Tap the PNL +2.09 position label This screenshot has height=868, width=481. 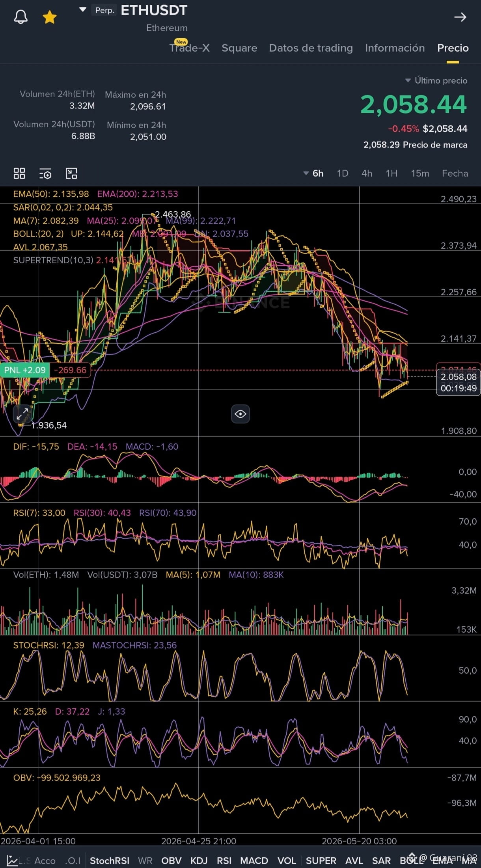pos(25,370)
